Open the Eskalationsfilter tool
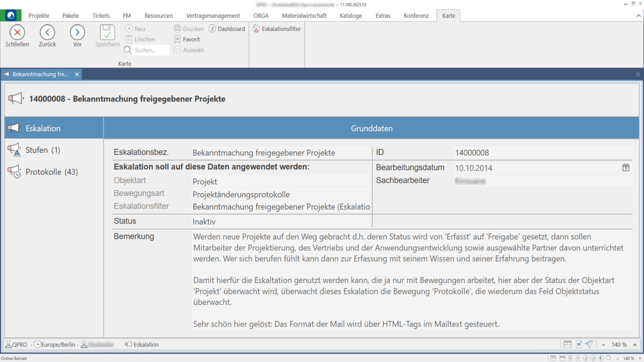 pos(277,29)
